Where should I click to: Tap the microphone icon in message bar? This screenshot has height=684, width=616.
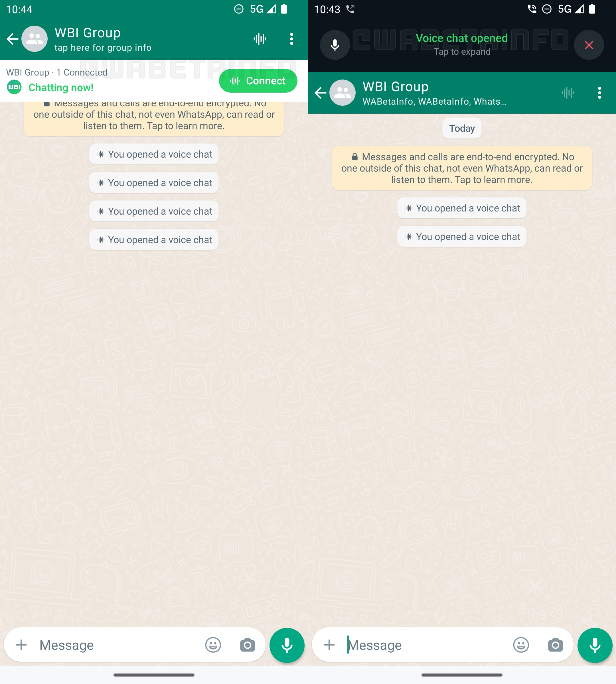coord(287,645)
